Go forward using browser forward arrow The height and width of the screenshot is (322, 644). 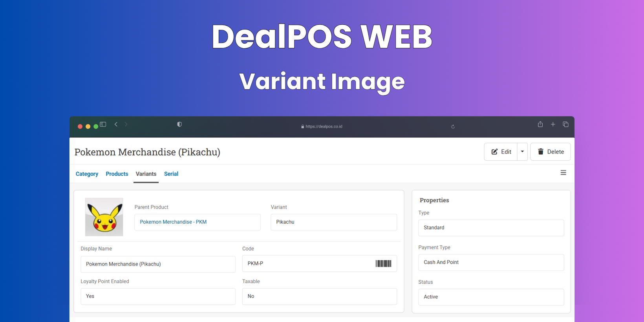point(126,124)
